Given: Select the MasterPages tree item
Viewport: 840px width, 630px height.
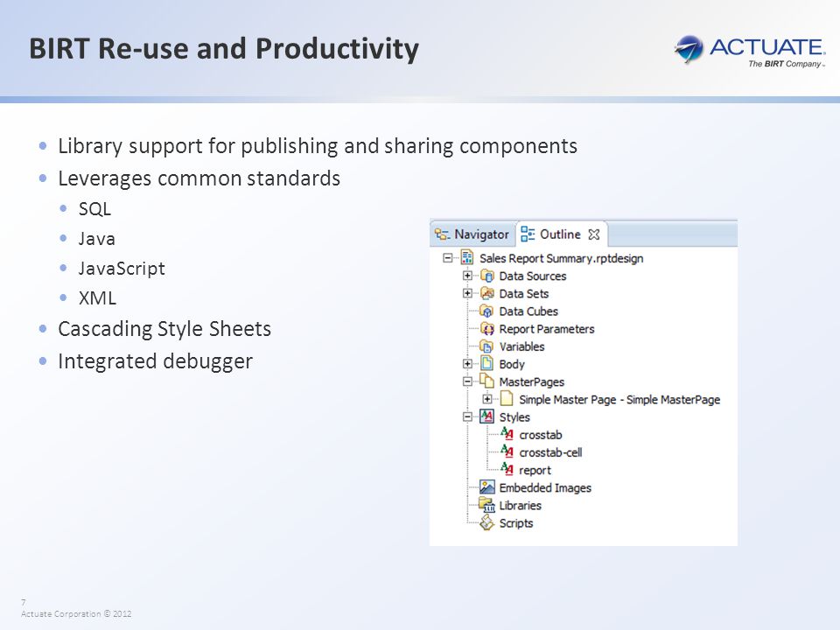Looking at the screenshot, I should (x=531, y=382).
